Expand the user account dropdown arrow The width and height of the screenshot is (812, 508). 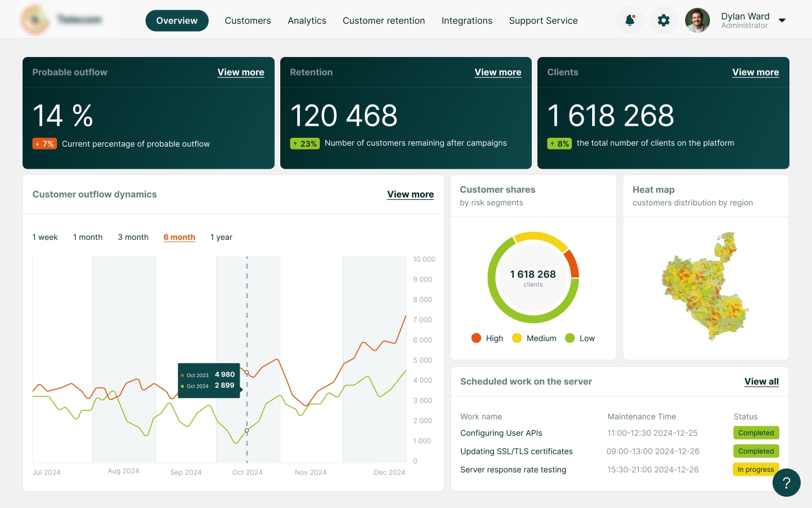click(x=782, y=21)
